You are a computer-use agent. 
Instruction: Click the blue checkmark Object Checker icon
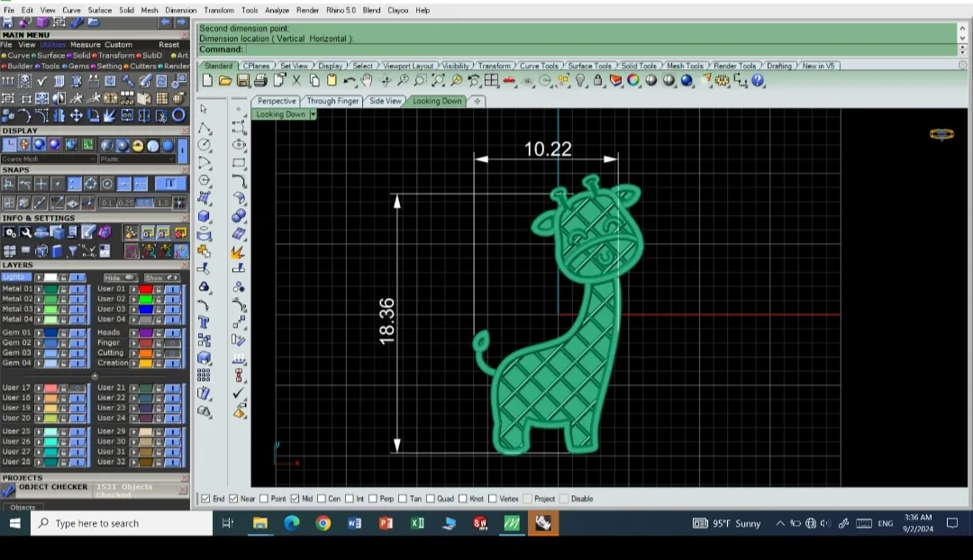8,490
